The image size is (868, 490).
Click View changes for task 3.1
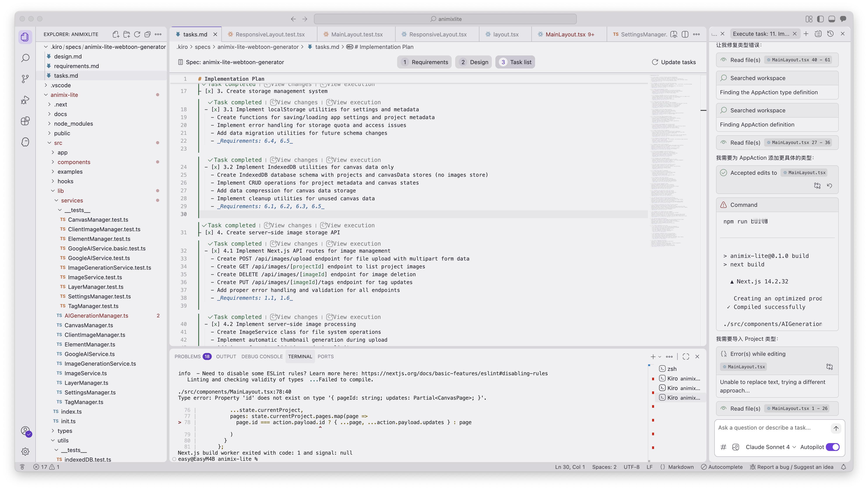(x=294, y=102)
